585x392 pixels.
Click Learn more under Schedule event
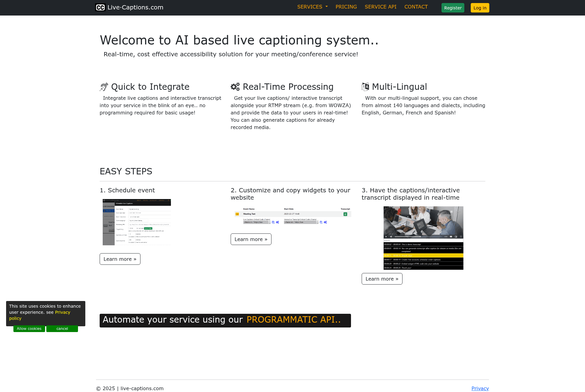[x=120, y=259]
